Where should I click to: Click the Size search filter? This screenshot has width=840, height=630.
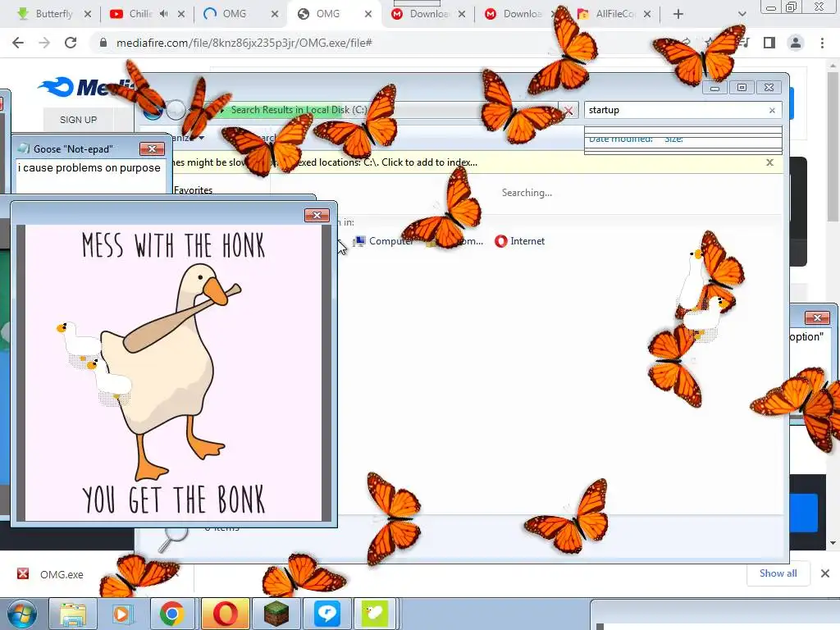[673, 139]
